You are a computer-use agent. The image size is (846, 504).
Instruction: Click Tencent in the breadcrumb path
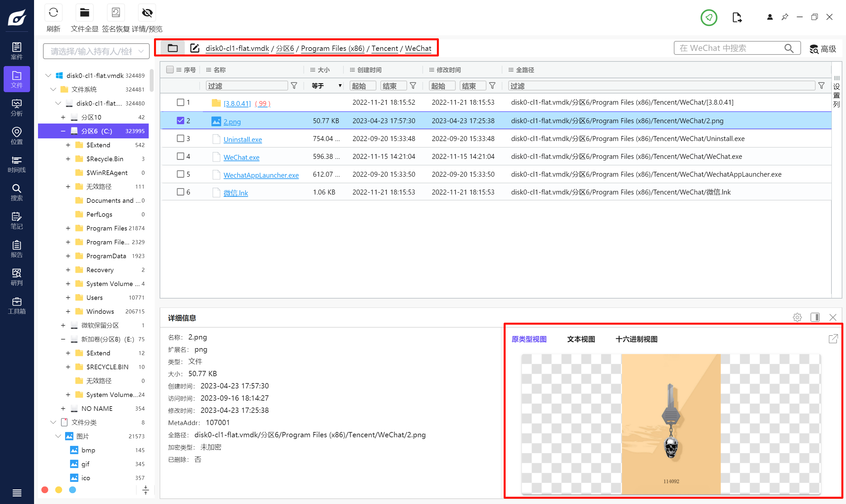tap(385, 48)
